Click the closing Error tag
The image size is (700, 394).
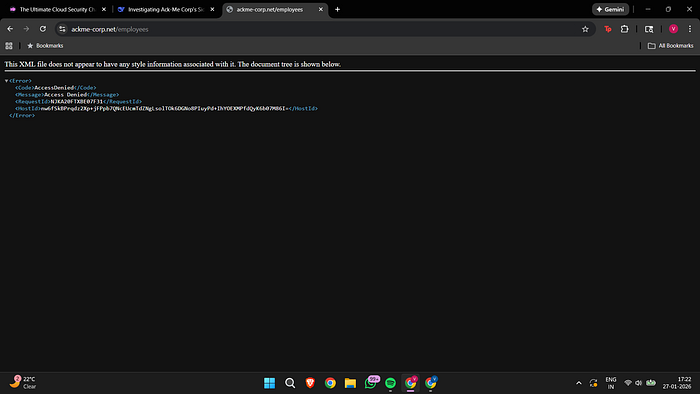pos(22,116)
